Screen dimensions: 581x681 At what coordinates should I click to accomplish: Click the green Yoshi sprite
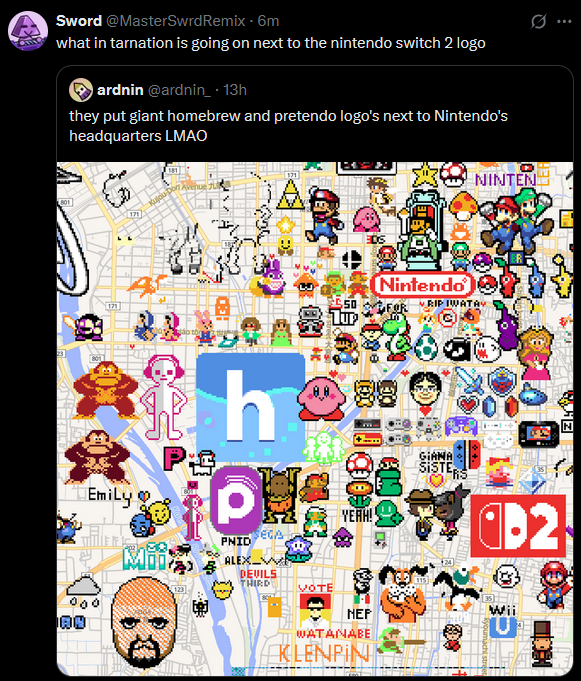[x=397, y=336]
